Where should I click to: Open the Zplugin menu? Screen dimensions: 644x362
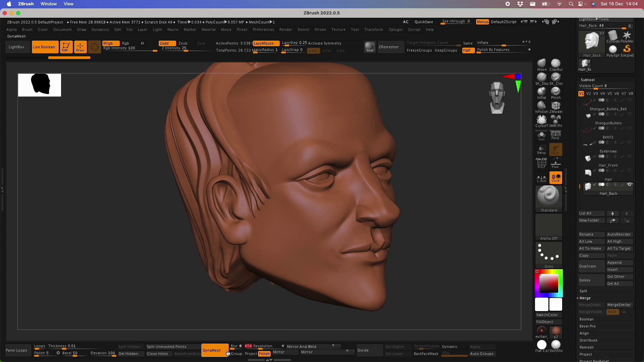click(x=395, y=29)
